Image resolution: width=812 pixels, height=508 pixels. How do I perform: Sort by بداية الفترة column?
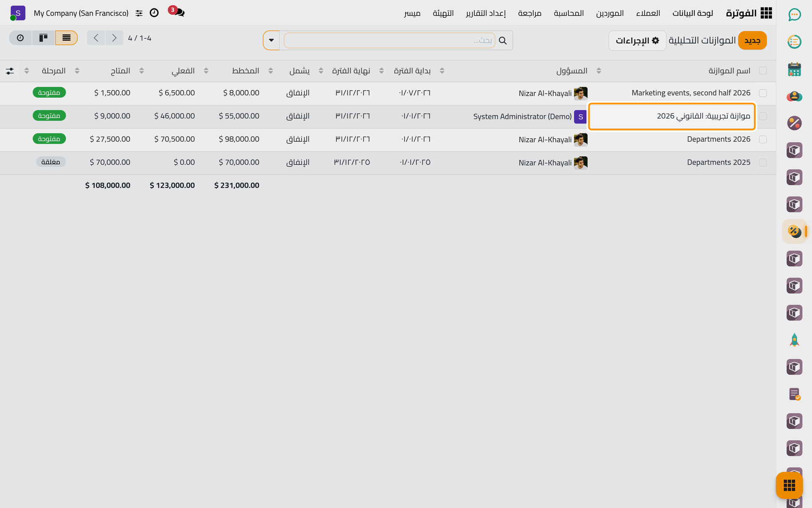click(x=412, y=71)
